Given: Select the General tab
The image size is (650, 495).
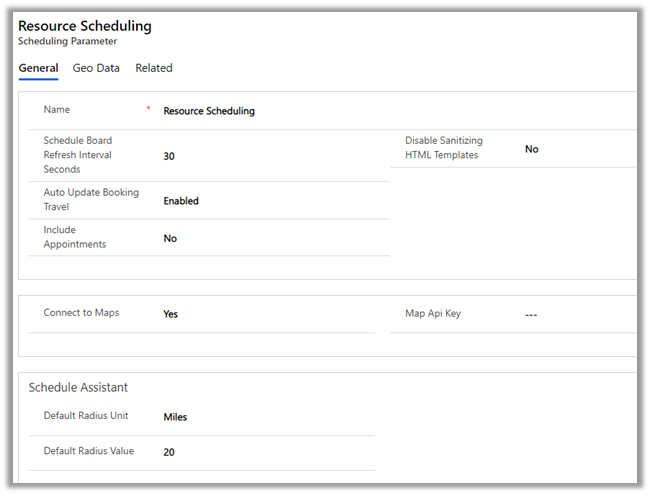Looking at the screenshot, I should [38, 68].
